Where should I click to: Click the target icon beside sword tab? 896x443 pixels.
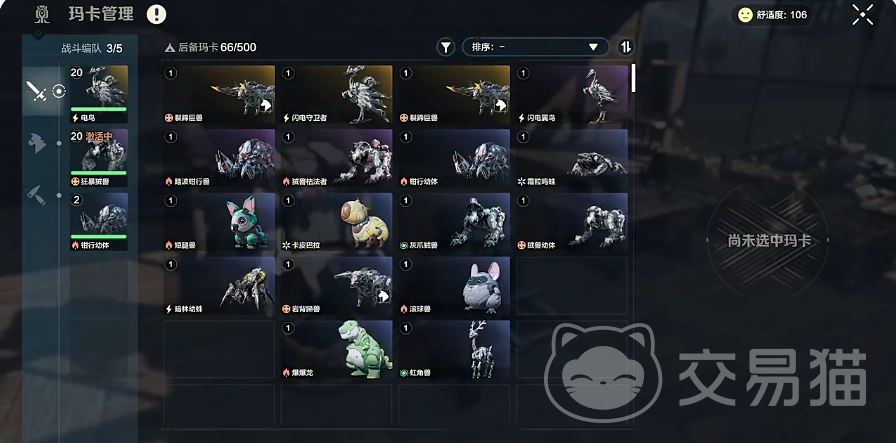tap(59, 91)
